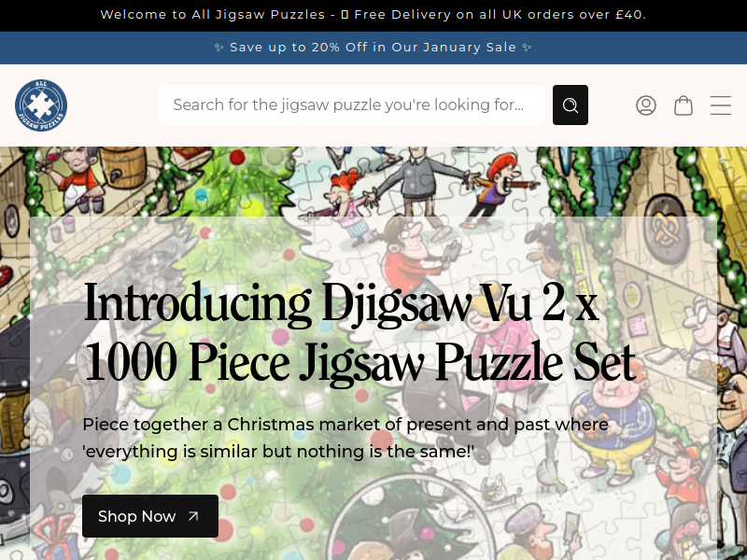Open the user account icon
This screenshot has width=747, height=560.
coord(646,105)
